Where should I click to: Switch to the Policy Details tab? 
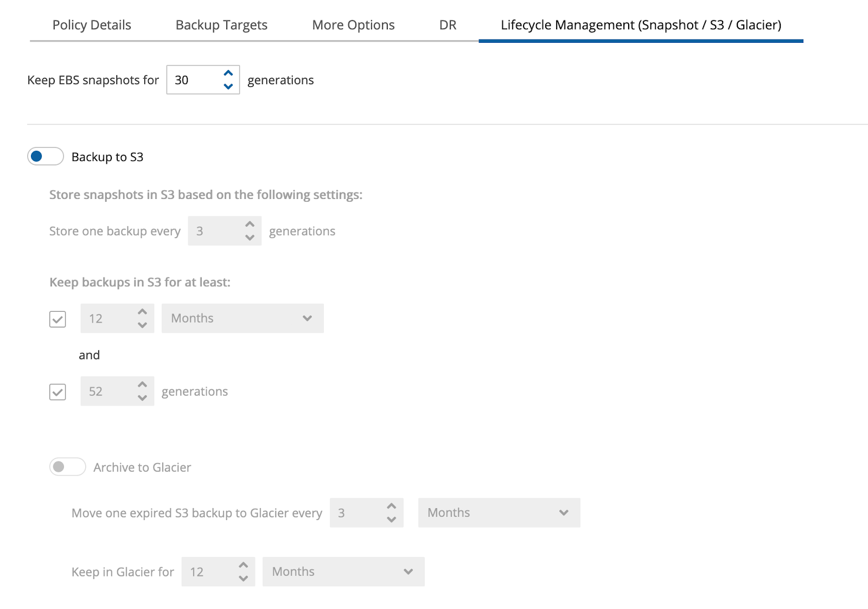(x=92, y=25)
